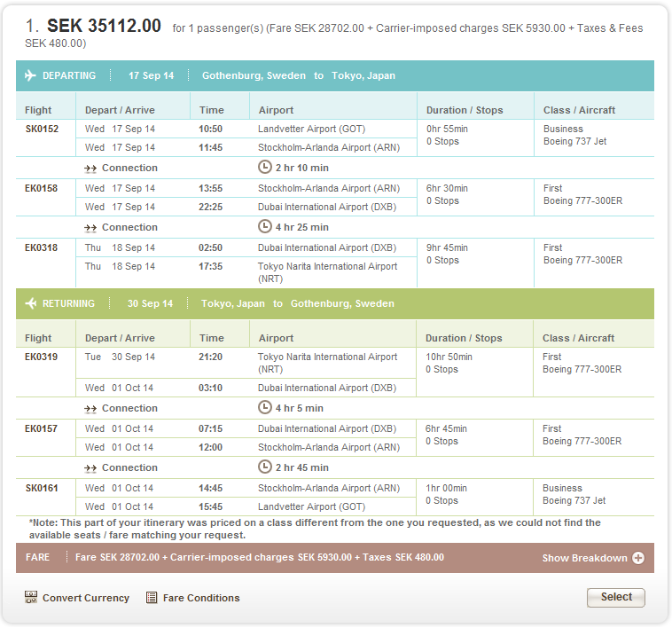Image resolution: width=672 pixels, height=628 pixels.
Task: Click the clock icon beside 4 hr 25 min
Action: pos(264,227)
